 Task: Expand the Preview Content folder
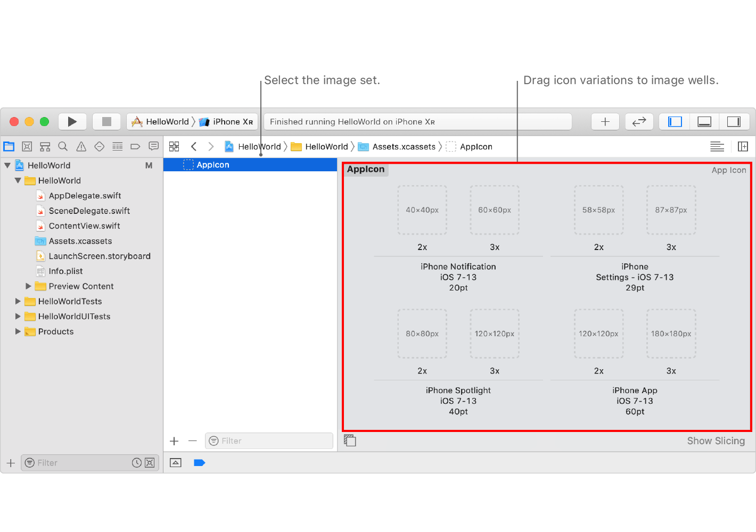[x=28, y=286]
